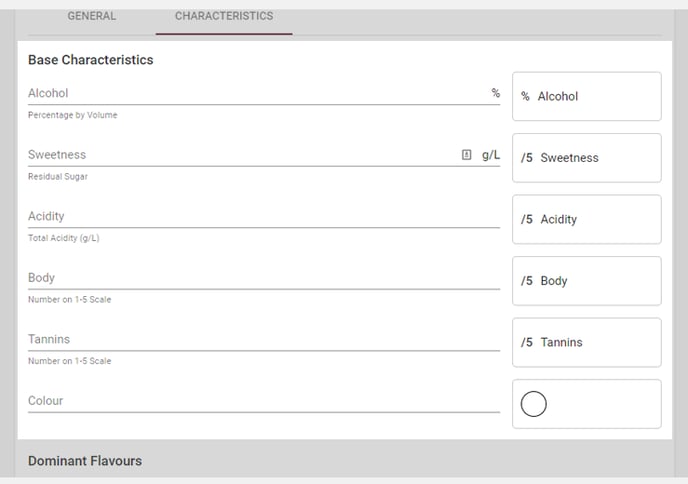
Task: Click into the Acidity input field
Action: 264,216
